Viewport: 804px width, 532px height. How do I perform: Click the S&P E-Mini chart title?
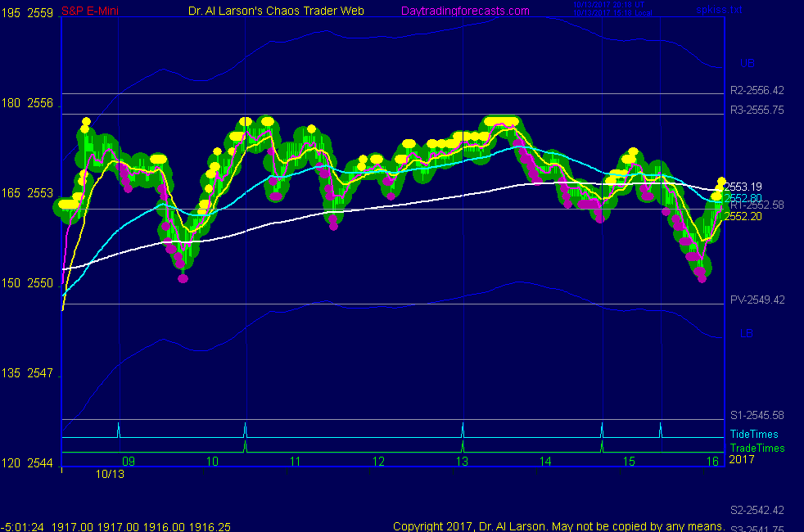[90, 11]
